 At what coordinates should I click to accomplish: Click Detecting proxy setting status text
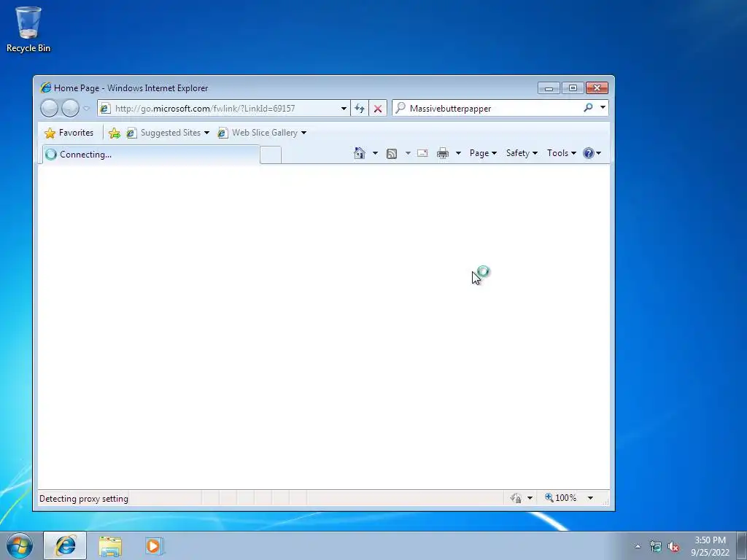click(84, 499)
